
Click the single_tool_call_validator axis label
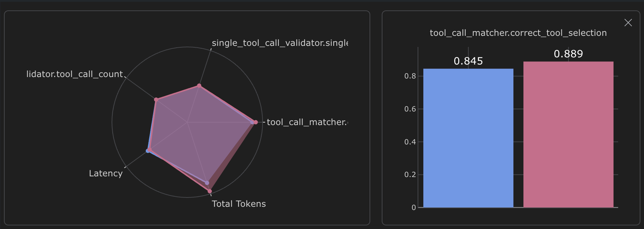[280, 43]
